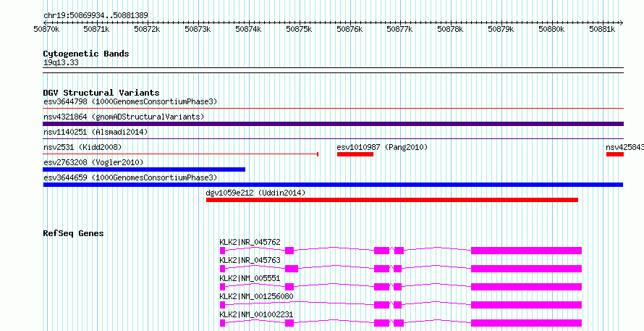Viewport: 644px width, 331px height.
Task: Click the 50873k ruler tick label
Action: click(198, 29)
